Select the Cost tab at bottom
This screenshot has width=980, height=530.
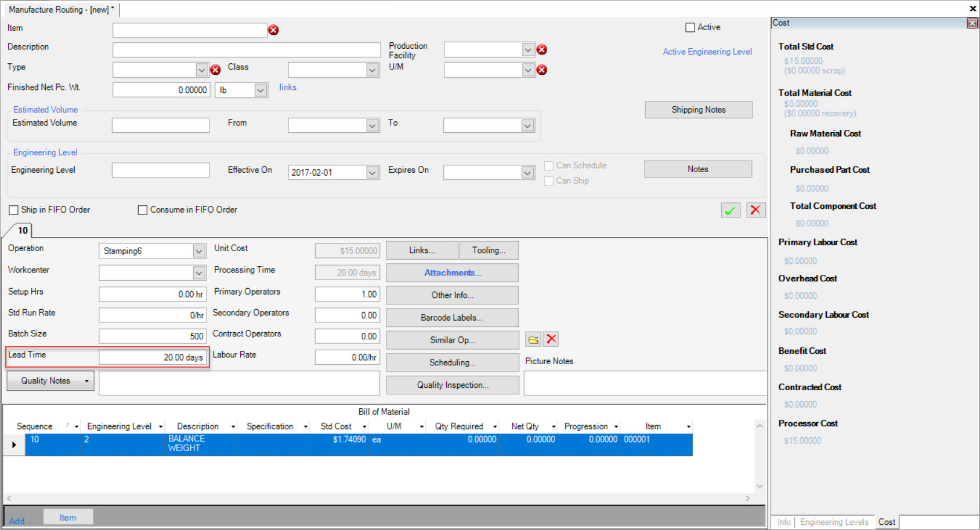pos(887,522)
